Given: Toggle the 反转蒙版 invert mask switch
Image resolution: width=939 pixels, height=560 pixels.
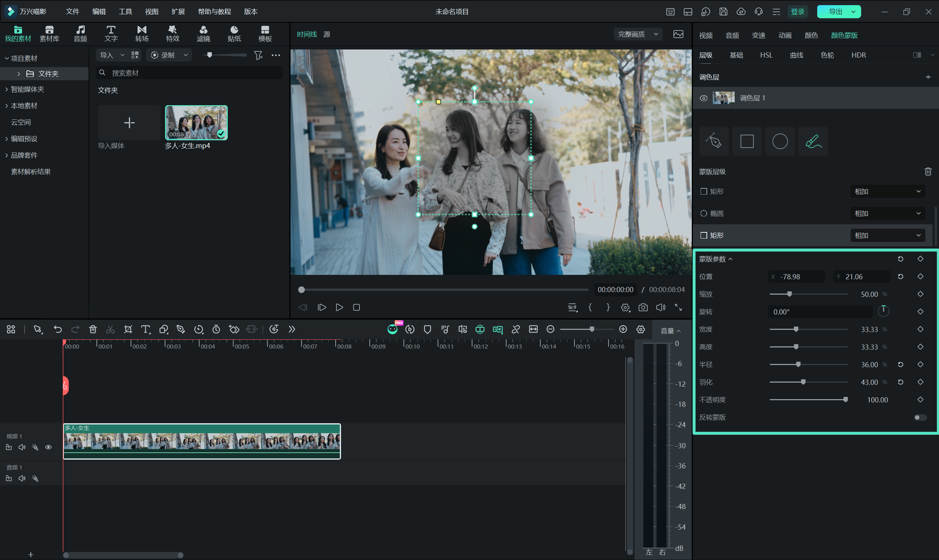Looking at the screenshot, I should click(920, 417).
